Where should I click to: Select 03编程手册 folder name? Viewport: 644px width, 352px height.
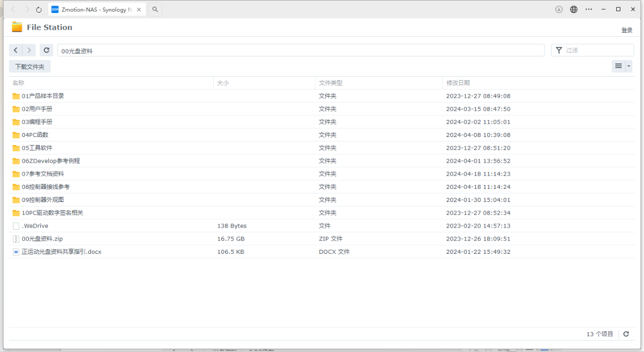tap(37, 122)
